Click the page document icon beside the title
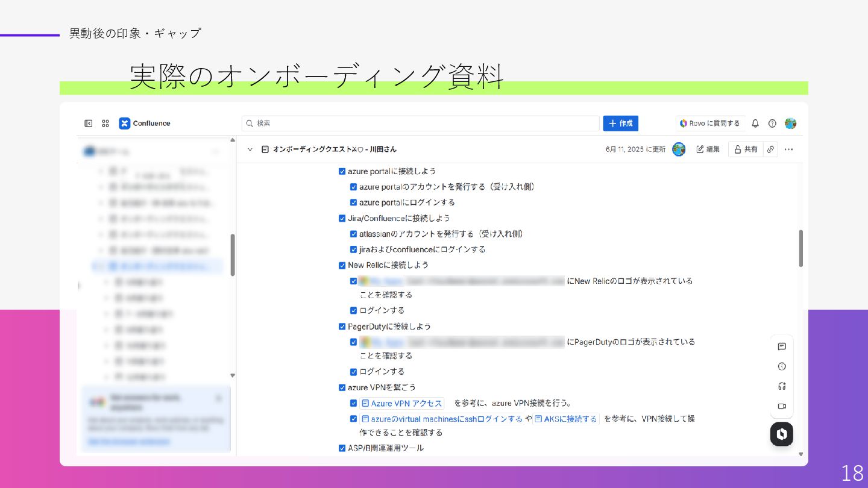Image resolution: width=868 pixels, height=488 pixels. (265, 149)
